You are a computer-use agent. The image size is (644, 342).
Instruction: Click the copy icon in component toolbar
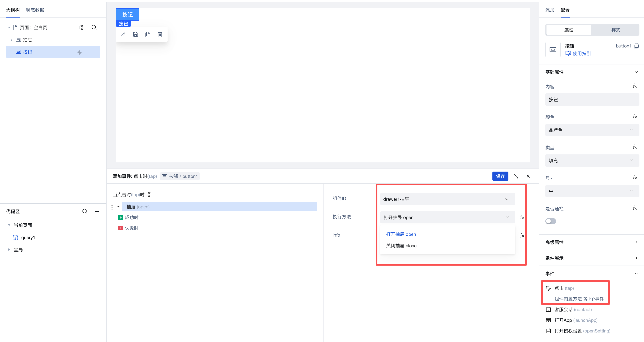coord(148,34)
